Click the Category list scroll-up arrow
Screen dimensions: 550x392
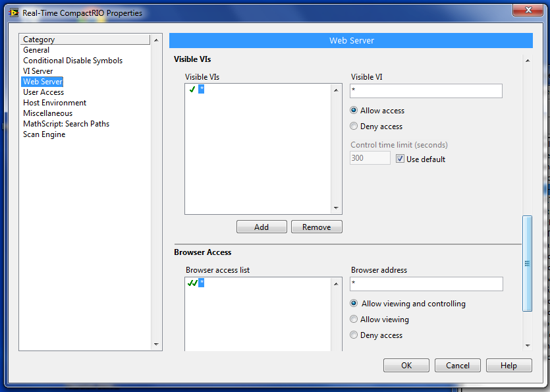157,40
